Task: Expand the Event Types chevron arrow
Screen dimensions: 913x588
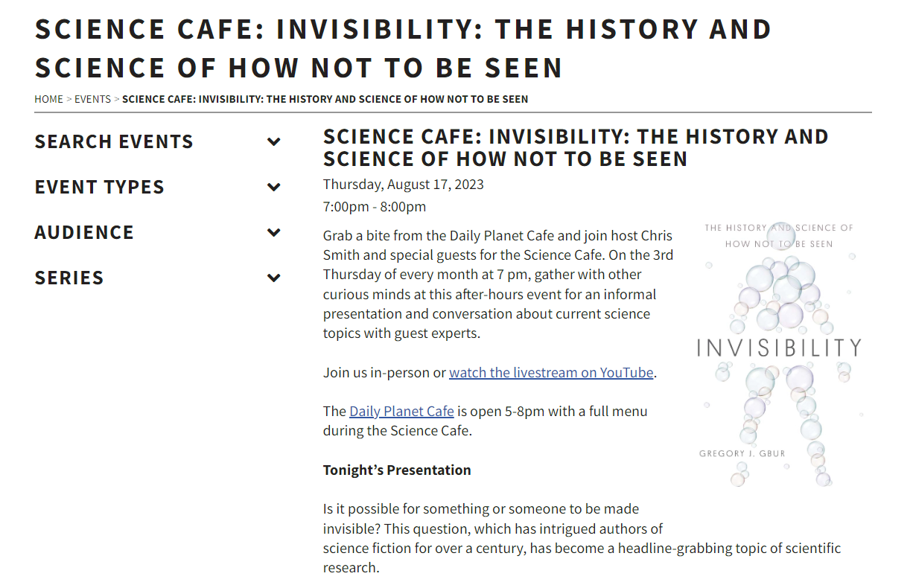Action: point(274,187)
